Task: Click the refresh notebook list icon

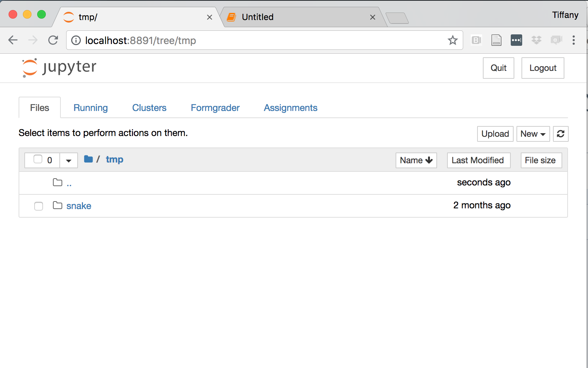Action: [x=560, y=134]
